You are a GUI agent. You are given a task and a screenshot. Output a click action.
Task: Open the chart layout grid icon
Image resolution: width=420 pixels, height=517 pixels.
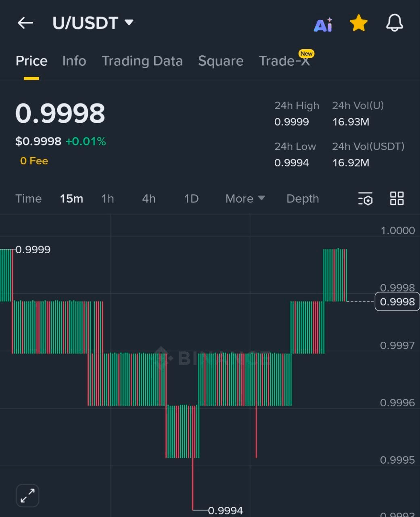point(397,198)
